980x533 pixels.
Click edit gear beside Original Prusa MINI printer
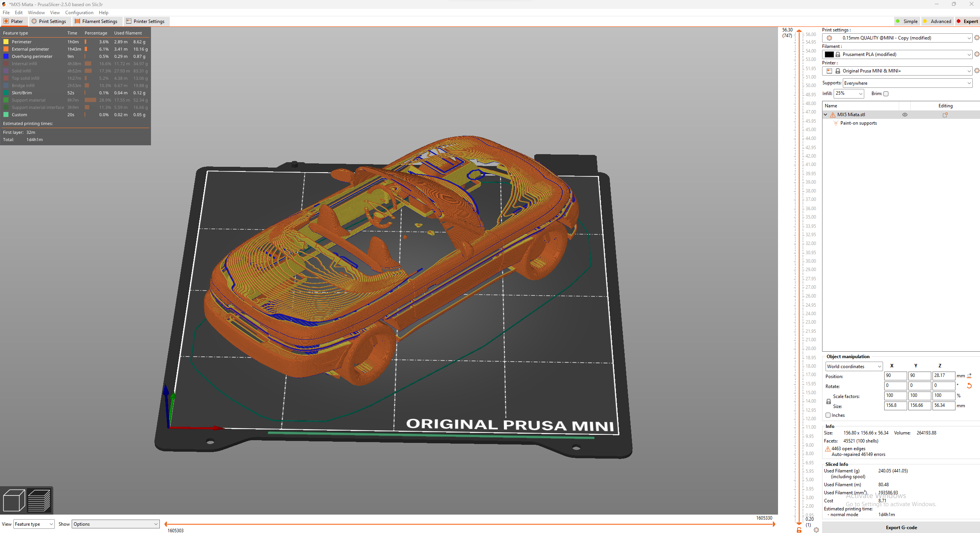[977, 71]
